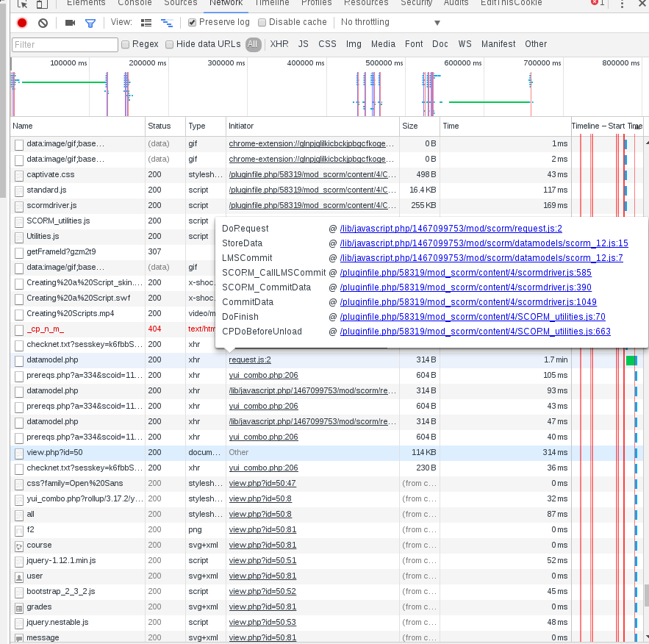Toggle the blue filter funnel icon
649x644 pixels.
coord(90,24)
